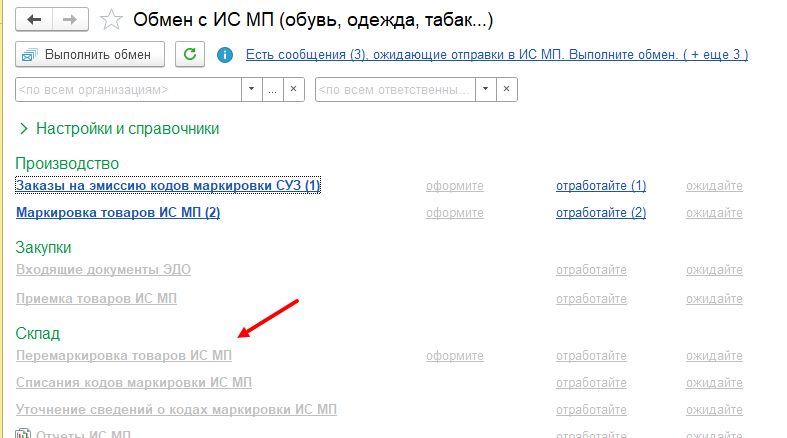Click the green refresh icon button

(x=190, y=54)
